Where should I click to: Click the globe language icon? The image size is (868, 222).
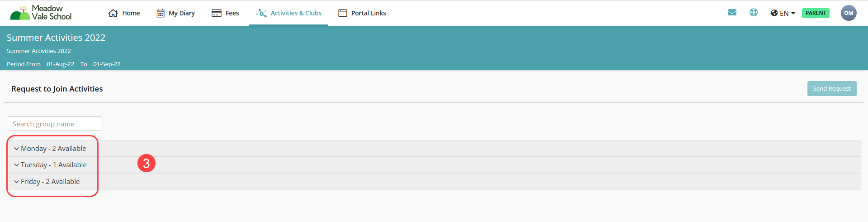pos(774,13)
